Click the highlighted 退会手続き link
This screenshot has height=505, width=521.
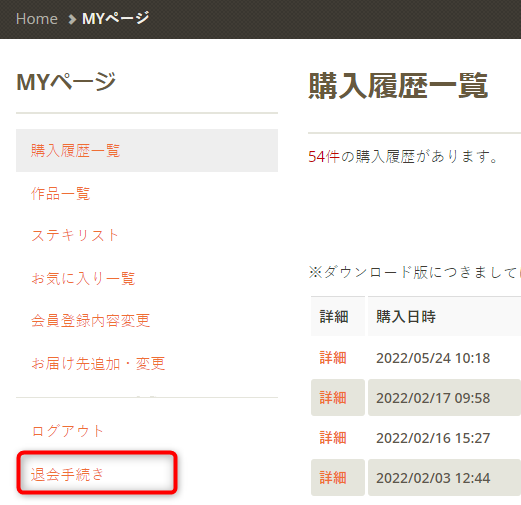[x=68, y=474]
